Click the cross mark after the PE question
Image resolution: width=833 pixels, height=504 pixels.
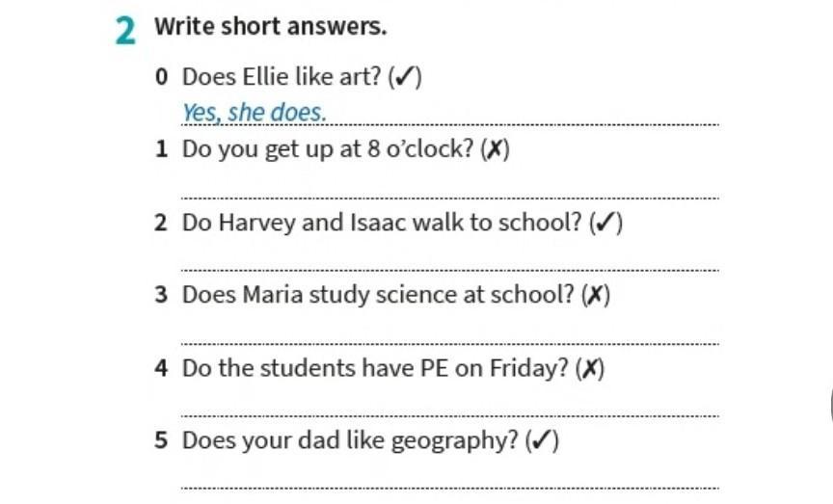(589, 368)
